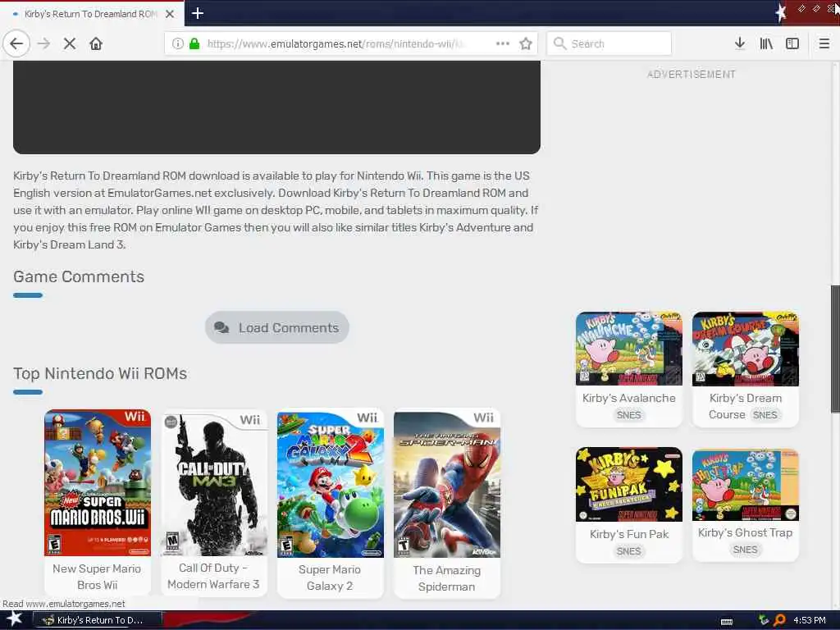Open the Firefox hamburger menu
The height and width of the screenshot is (630, 840).
coord(824,43)
